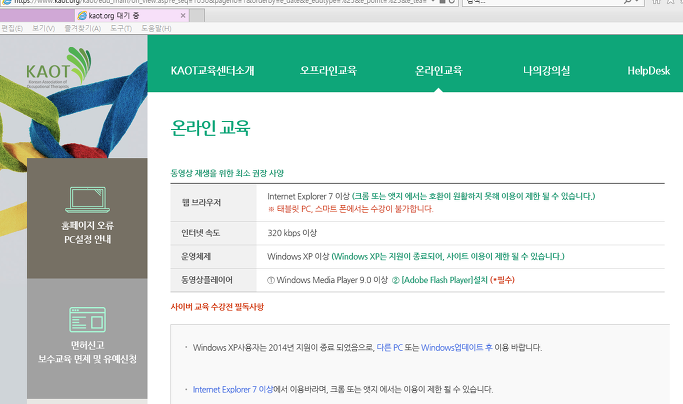This screenshot has height=404, width=683.
Task: Open the HelpDesk nav item
Action: [649, 71]
